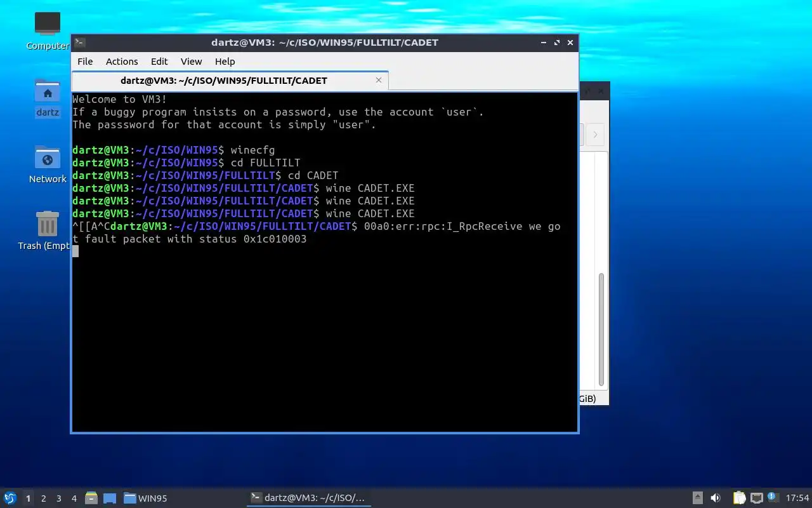Screen dimensions: 812x508
Task: Open the clipboard manager tray icon
Action: pos(739,498)
